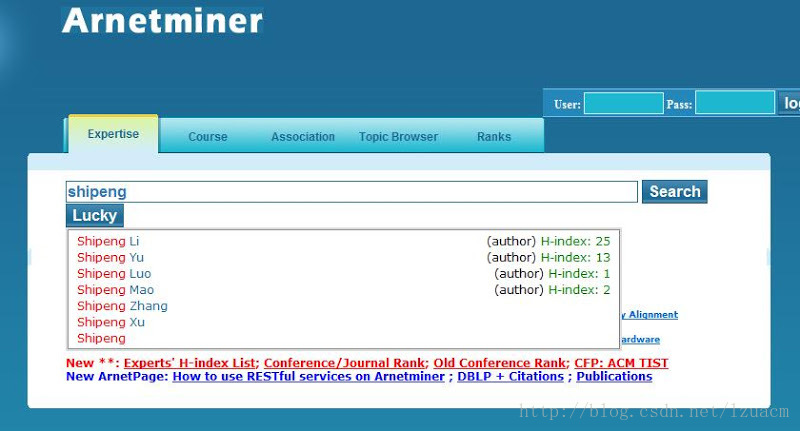Open the Expertise tab
800x431 pixels.
point(113,134)
